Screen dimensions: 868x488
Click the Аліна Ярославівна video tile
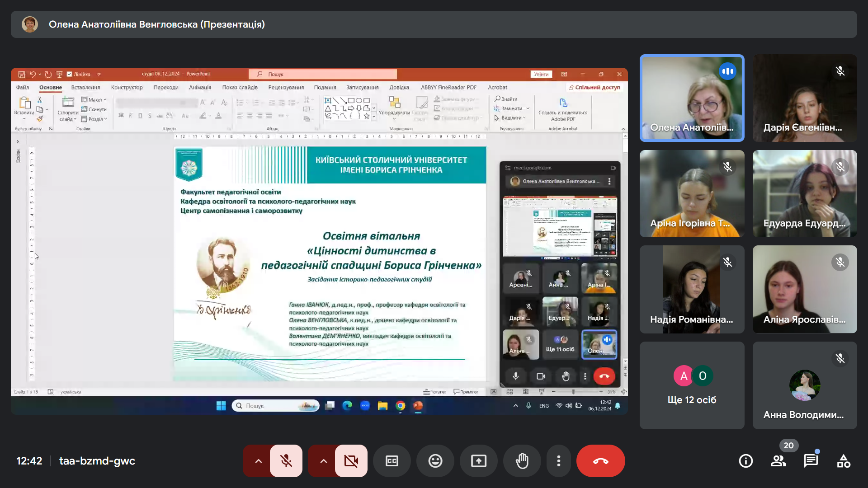click(x=804, y=289)
